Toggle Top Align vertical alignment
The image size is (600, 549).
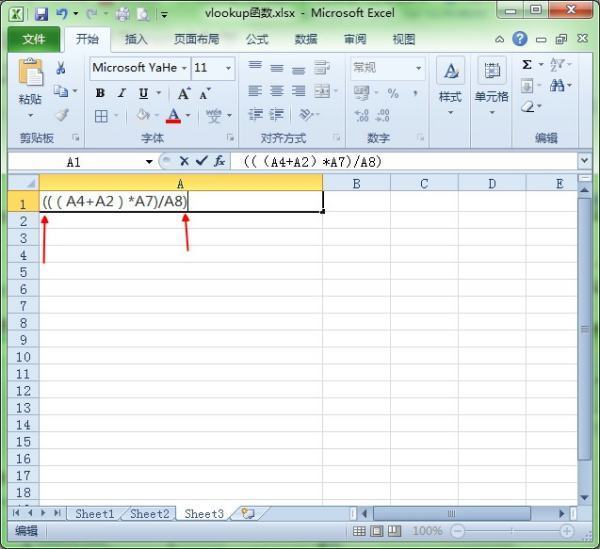click(255, 65)
